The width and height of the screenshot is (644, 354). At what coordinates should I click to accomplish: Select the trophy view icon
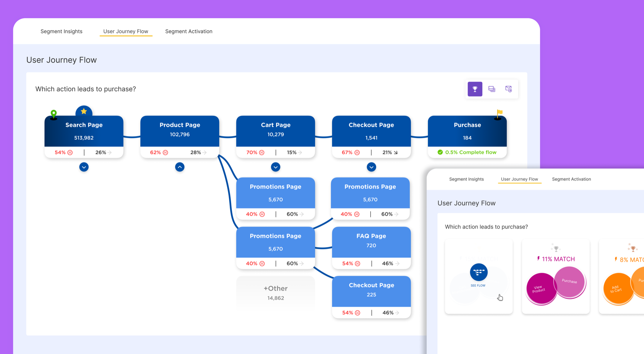click(x=475, y=89)
